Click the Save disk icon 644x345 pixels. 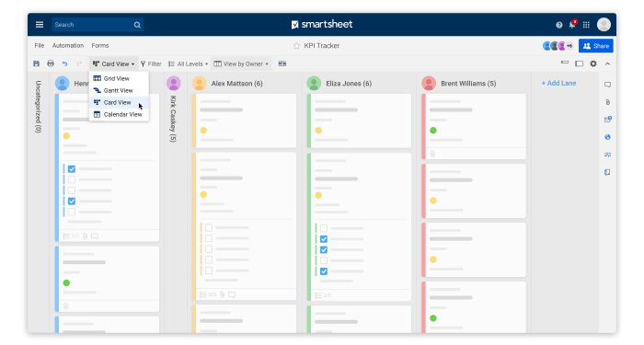pos(37,63)
